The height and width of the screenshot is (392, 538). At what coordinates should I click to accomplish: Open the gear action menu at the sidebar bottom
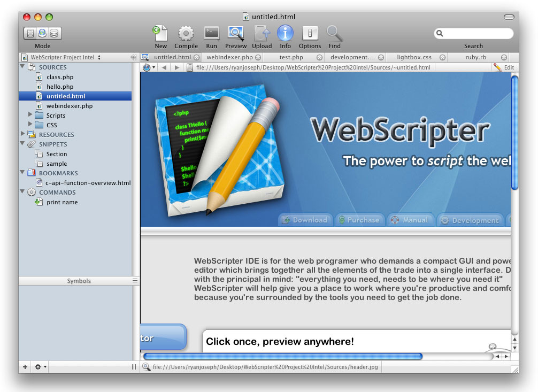click(41, 367)
